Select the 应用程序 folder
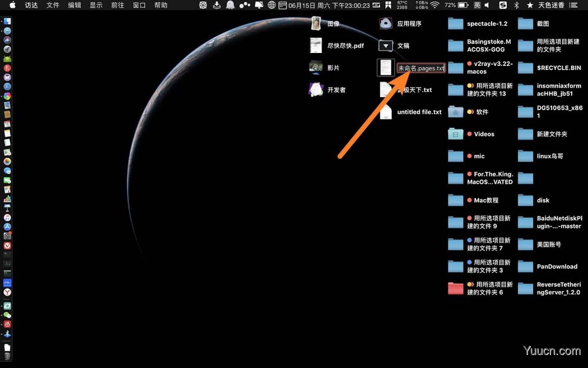The height and width of the screenshot is (368, 588). click(x=386, y=24)
